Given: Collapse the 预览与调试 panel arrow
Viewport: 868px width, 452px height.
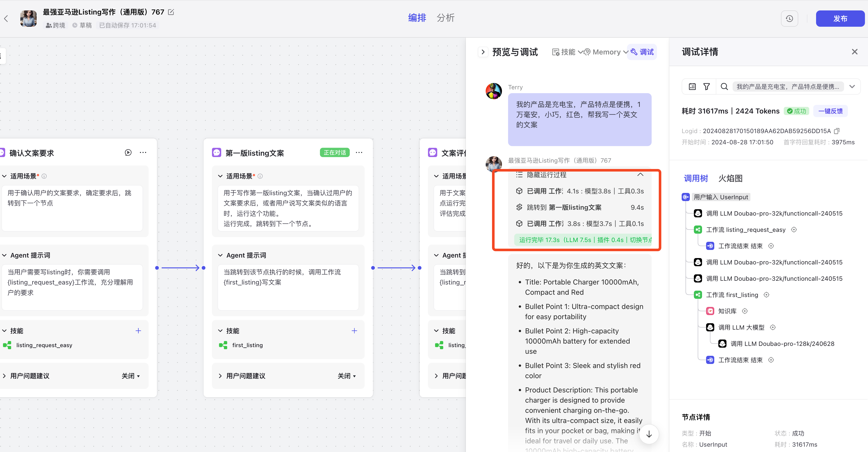Looking at the screenshot, I should click(x=483, y=52).
